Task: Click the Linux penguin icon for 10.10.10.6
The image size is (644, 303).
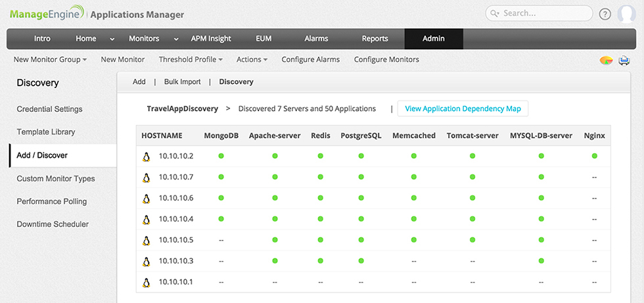Action: [x=146, y=198]
